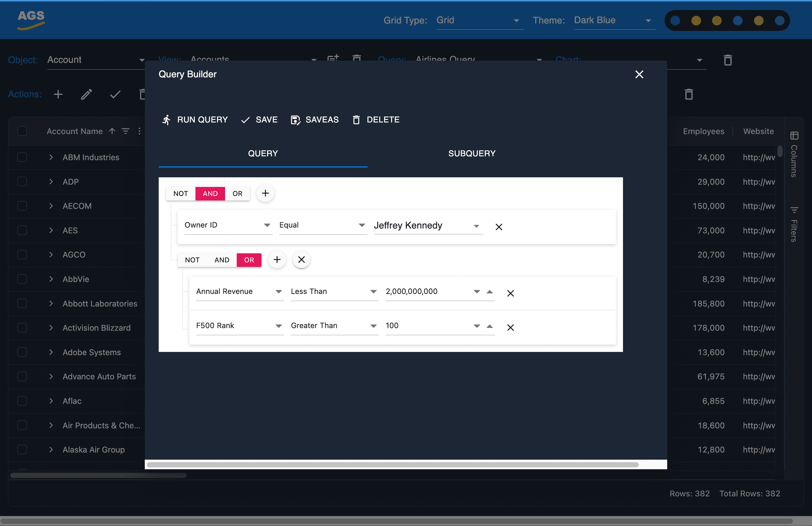Expand the ADP account row
Image resolution: width=812 pixels, height=526 pixels.
(x=51, y=182)
